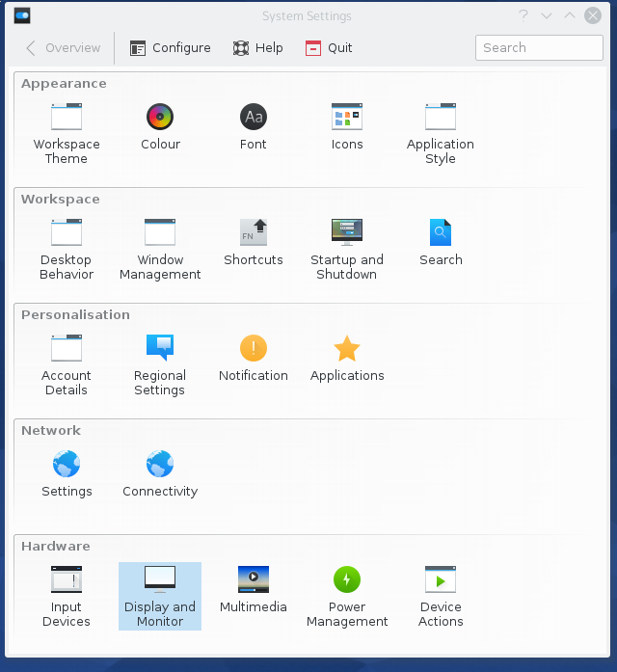The height and width of the screenshot is (672, 617).
Task: Close the System Settings window
Action: pyautogui.click(x=593, y=15)
